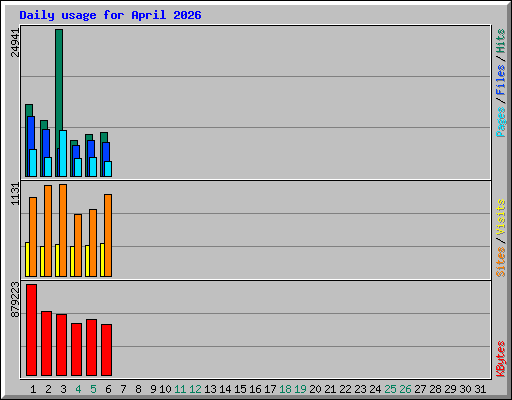Click the red KBytes bar for day 2
512x400 pixels.
46,343
